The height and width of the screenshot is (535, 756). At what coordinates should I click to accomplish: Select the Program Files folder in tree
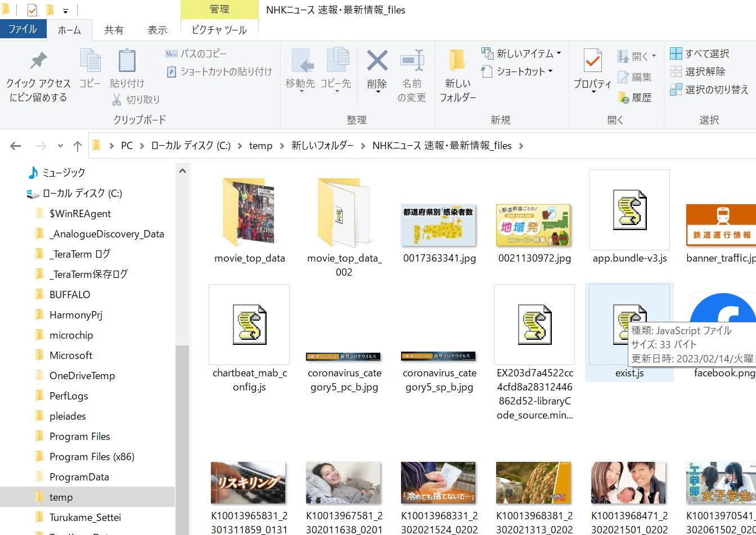79,437
